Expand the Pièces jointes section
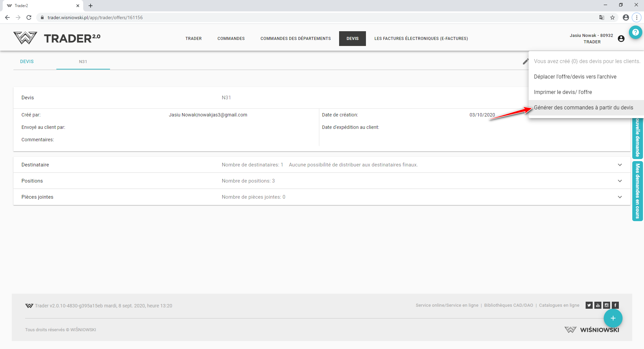Image resolution: width=644 pixels, height=349 pixels. coord(620,197)
